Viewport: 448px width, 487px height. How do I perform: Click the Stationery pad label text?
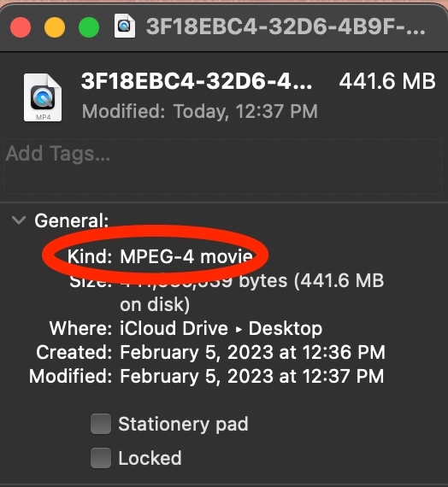coord(183,425)
